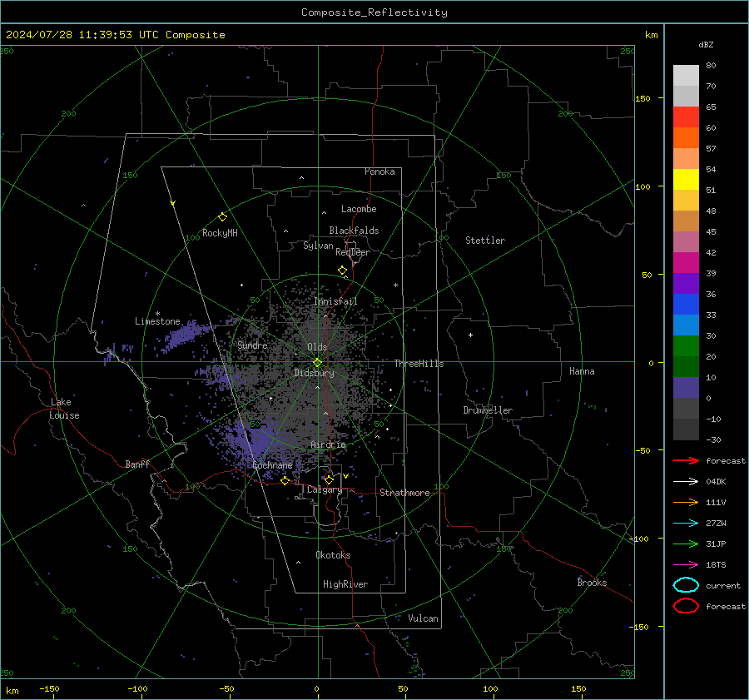Select the Airdrie label

pyautogui.click(x=328, y=444)
